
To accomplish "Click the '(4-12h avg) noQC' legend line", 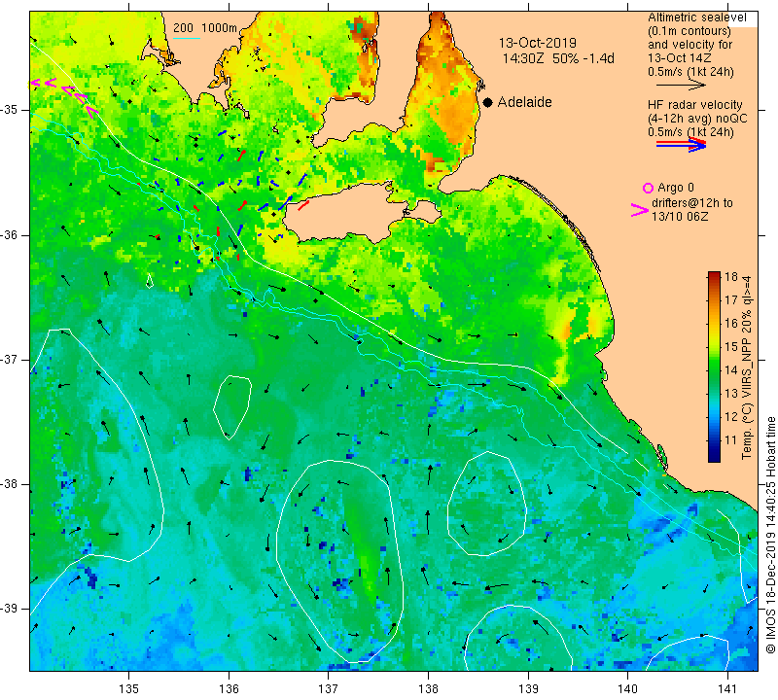I will [x=697, y=119].
